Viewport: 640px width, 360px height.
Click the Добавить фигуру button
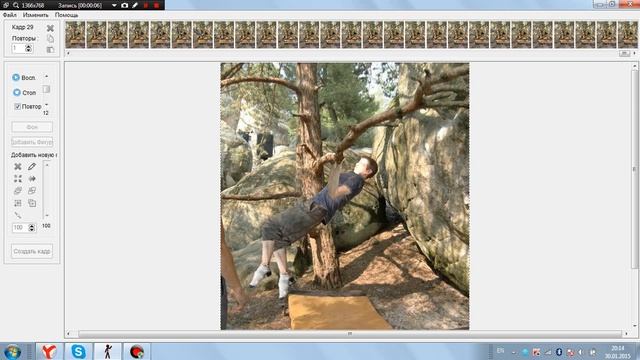point(32,142)
